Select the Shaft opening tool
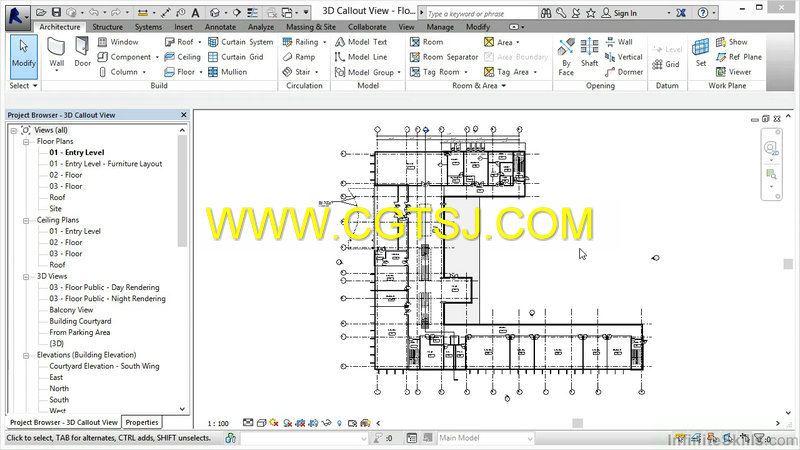800x450 pixels. [x=589, y=53]
